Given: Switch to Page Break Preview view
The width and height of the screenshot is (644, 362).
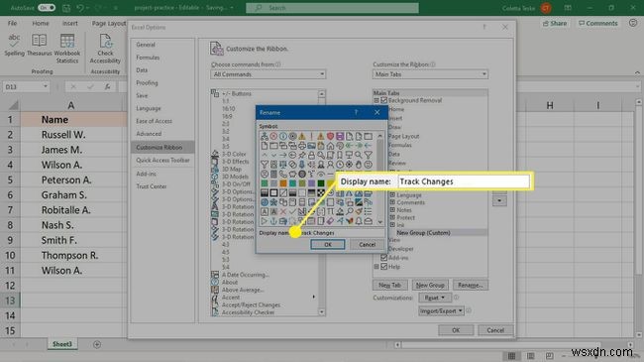Looking at the screenshot, I should (x=550, y=356).
